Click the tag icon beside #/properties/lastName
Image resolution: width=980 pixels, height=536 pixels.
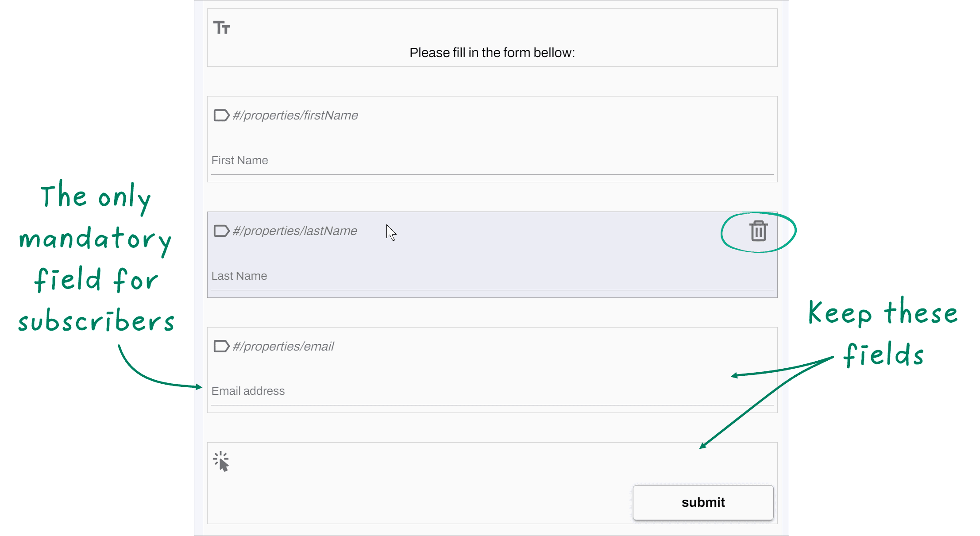(221, 231)
